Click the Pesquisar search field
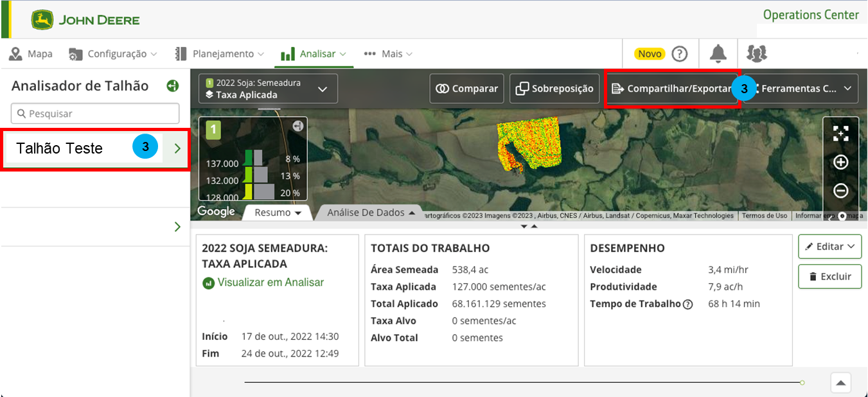868x397 pixels. click(95, 114)
